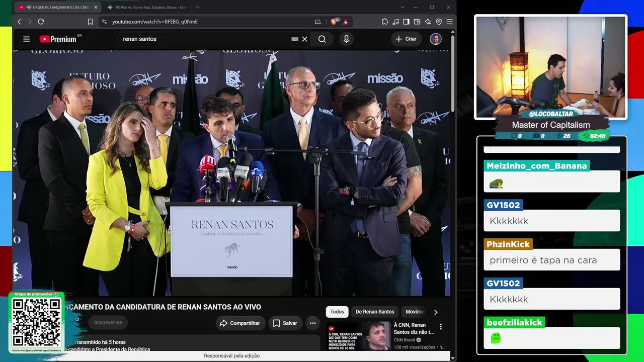Open a new browser tab
The image size is (644, 362).
pyautogui.click(x=198, y=7)
